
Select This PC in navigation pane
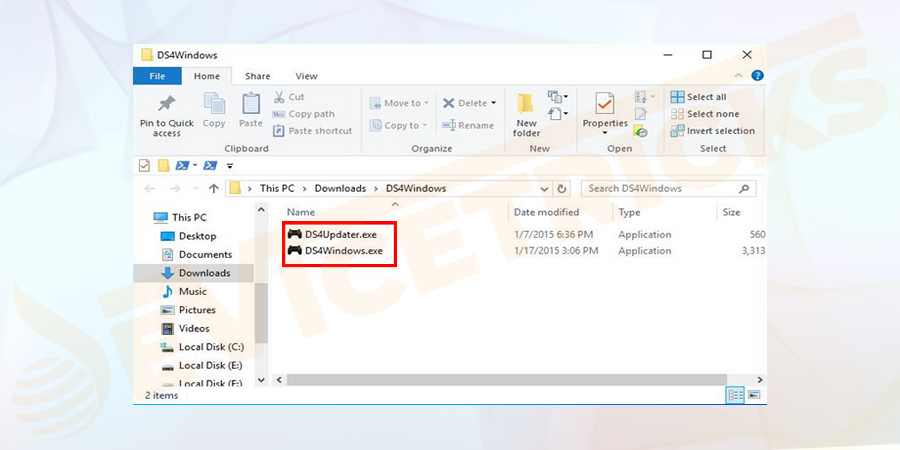click(x=181, y=218)
